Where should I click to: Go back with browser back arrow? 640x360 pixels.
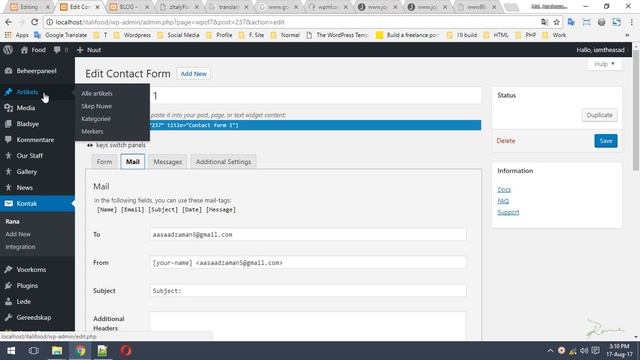[9, 22]
